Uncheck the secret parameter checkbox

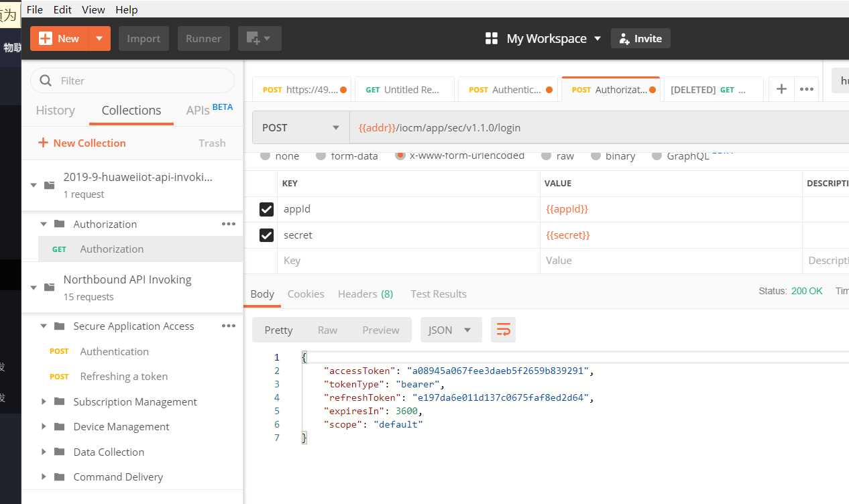tap(266, 235)
